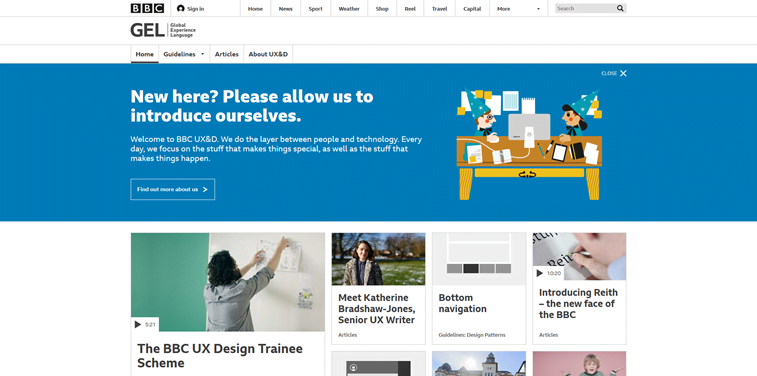This screenshot has width=757, height=376.
Task: Play the 10:20 Reith video
Action: tap(540, 273)
